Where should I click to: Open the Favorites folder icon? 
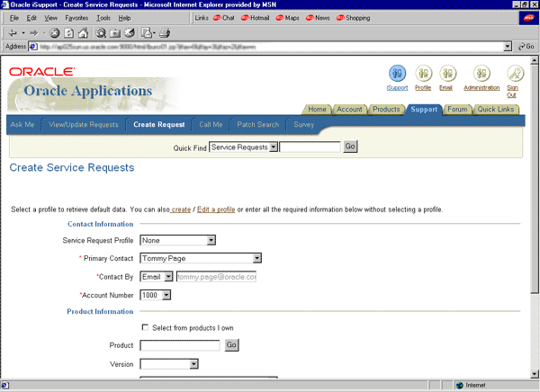[115, 33]
